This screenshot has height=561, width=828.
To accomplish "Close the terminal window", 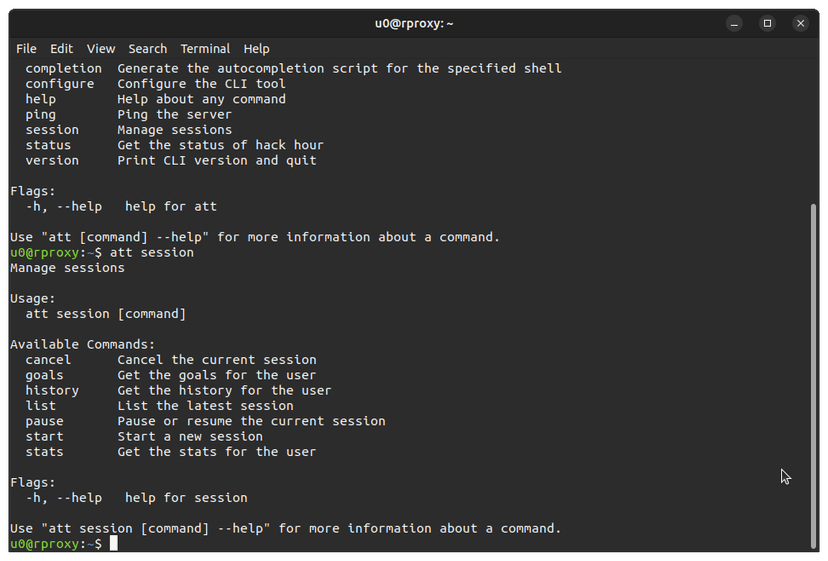I will coord(800,22).
